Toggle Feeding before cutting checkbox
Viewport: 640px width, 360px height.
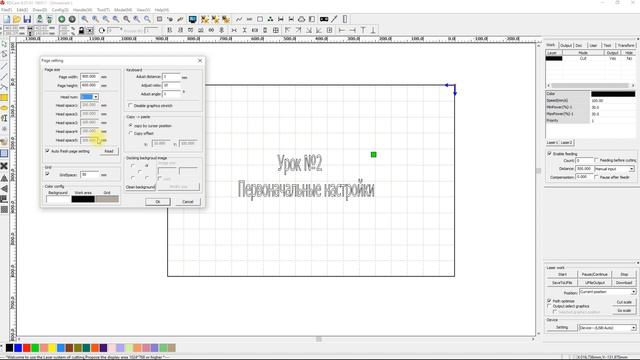(x=596, y=160)
